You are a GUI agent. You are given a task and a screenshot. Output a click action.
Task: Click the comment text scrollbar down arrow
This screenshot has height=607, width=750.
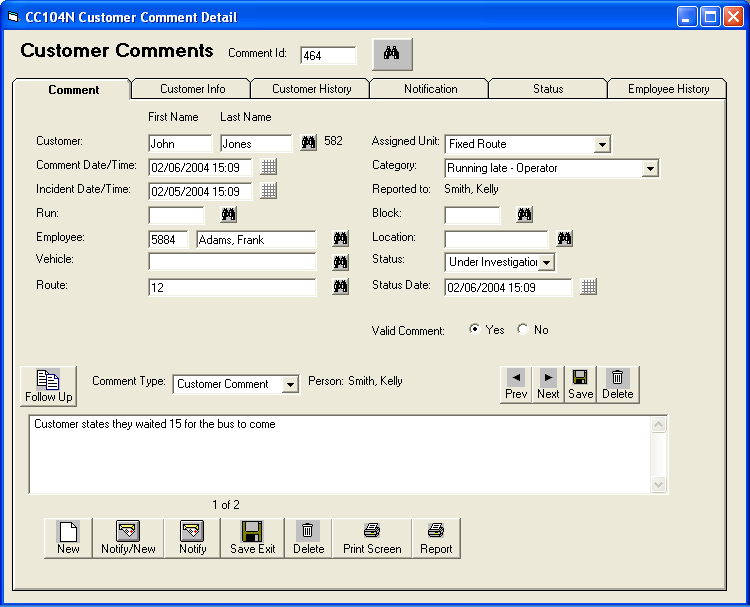click(658, 484)
